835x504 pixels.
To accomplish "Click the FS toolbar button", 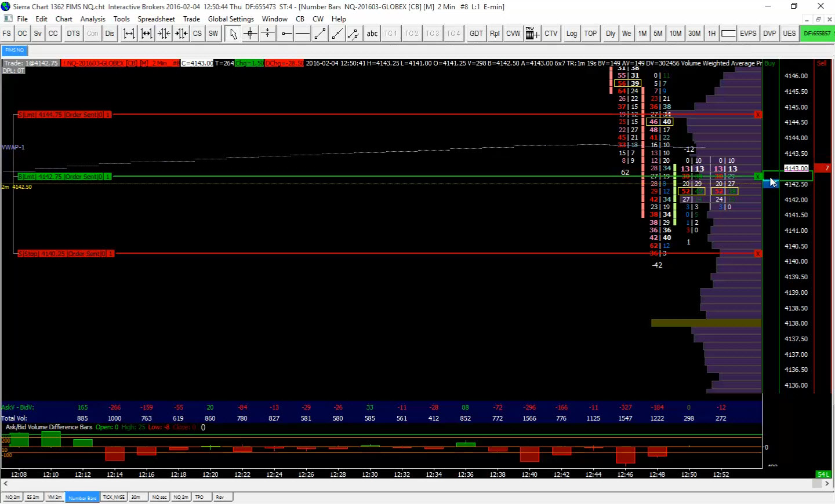I will pos(7,34).
